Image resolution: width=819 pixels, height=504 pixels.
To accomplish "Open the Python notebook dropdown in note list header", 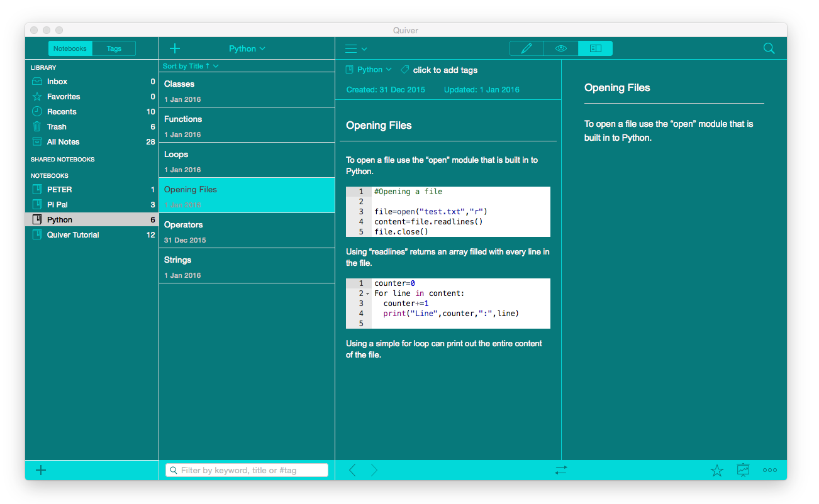I will tap(247, 48).
